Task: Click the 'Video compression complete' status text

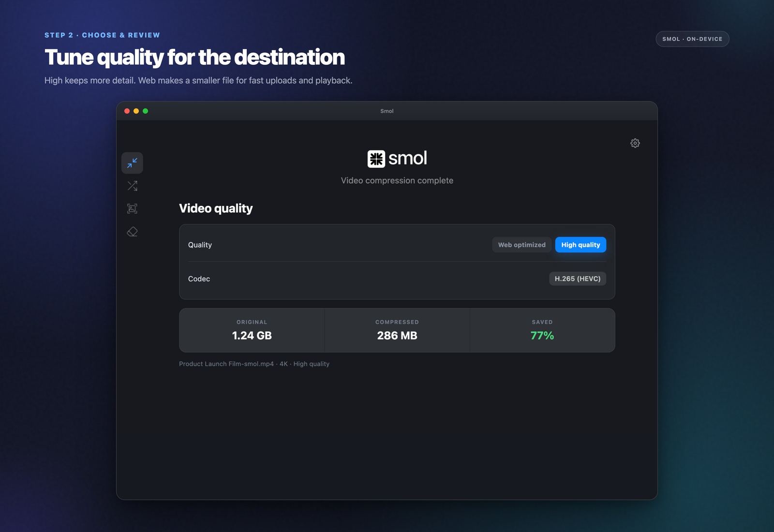Action: click(x=397, y=180)
